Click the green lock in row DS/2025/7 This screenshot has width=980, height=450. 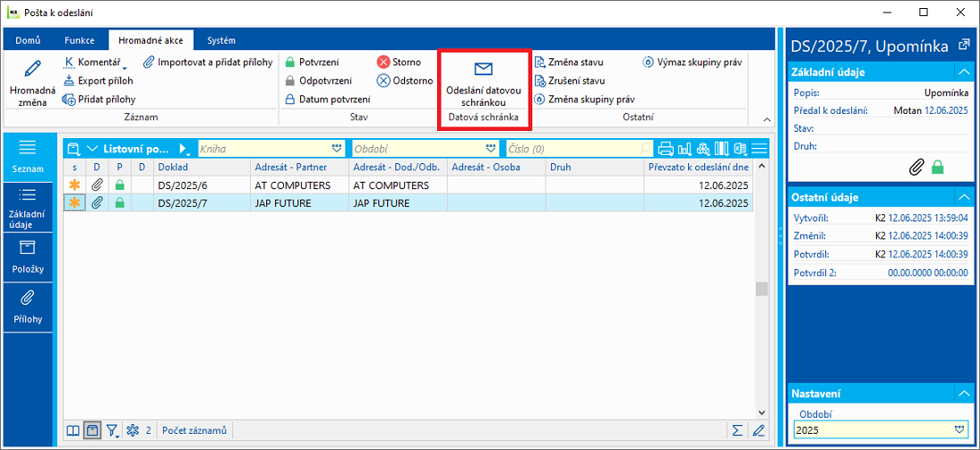(120, 203)
